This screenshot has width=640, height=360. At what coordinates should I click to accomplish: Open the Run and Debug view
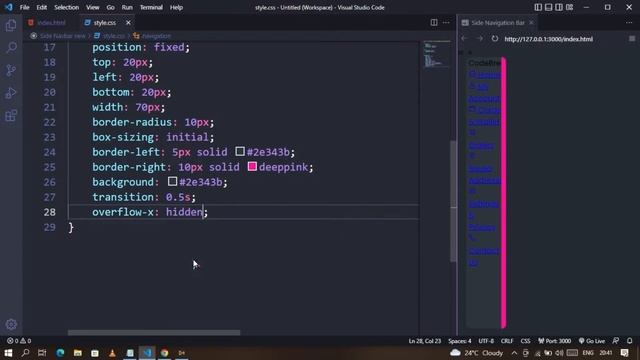point(11,93)
